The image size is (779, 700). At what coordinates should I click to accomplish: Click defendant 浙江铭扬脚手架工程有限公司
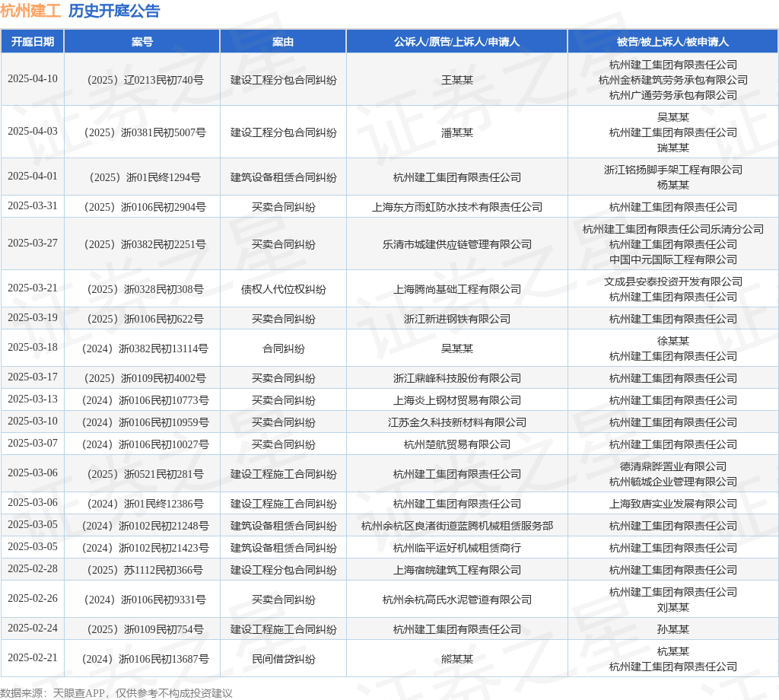673,170
